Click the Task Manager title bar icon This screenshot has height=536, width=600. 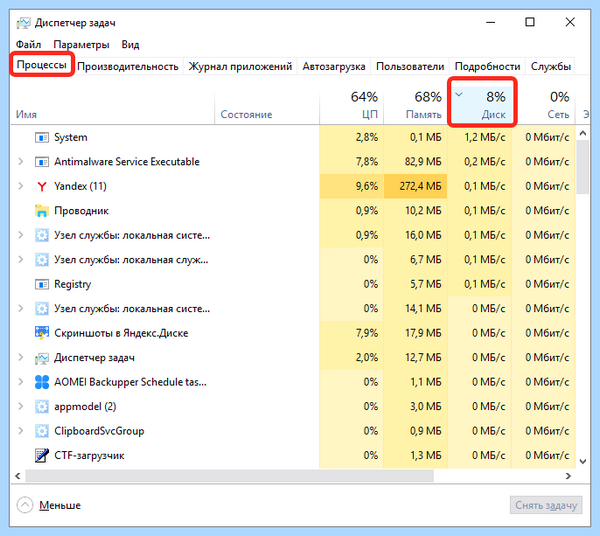[x=23, y=23]
